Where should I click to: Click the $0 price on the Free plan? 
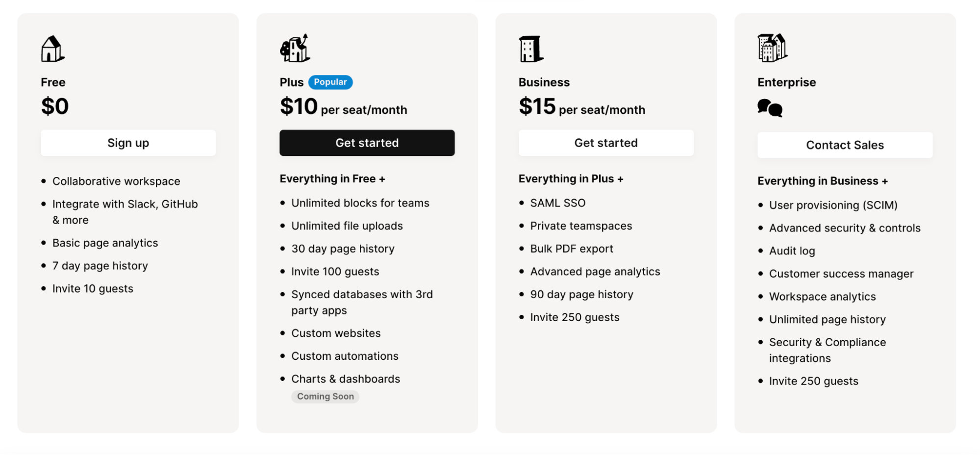point(55,105)
